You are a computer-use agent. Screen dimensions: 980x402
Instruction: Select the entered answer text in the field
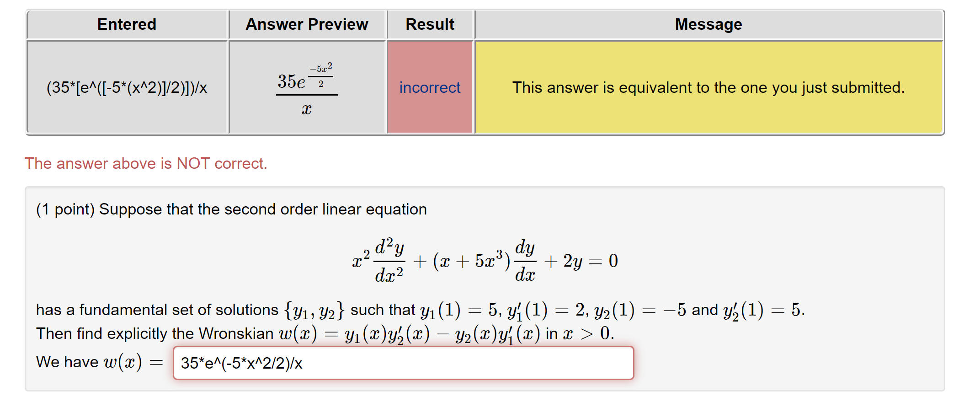coord(242,364)
